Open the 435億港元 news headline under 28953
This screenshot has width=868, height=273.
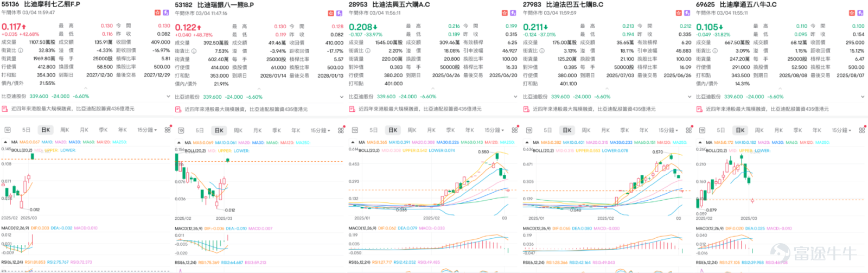click(419, 109)
